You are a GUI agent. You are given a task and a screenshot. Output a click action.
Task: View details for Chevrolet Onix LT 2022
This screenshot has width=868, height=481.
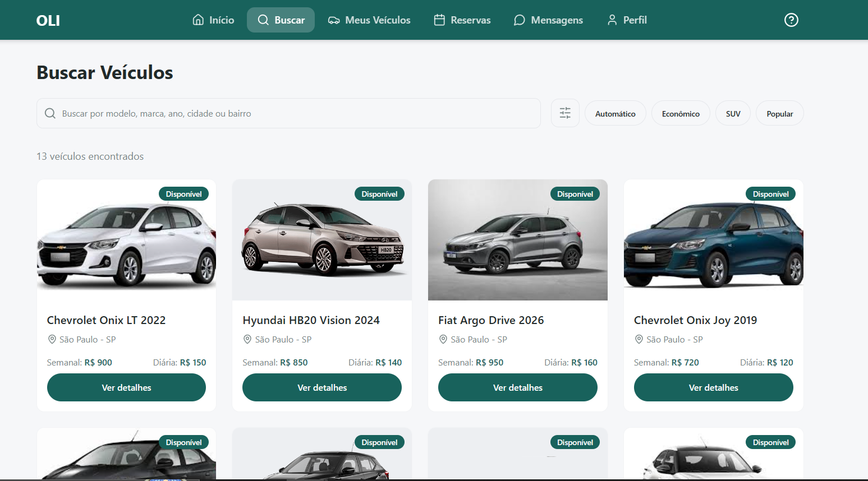point(126,387)
